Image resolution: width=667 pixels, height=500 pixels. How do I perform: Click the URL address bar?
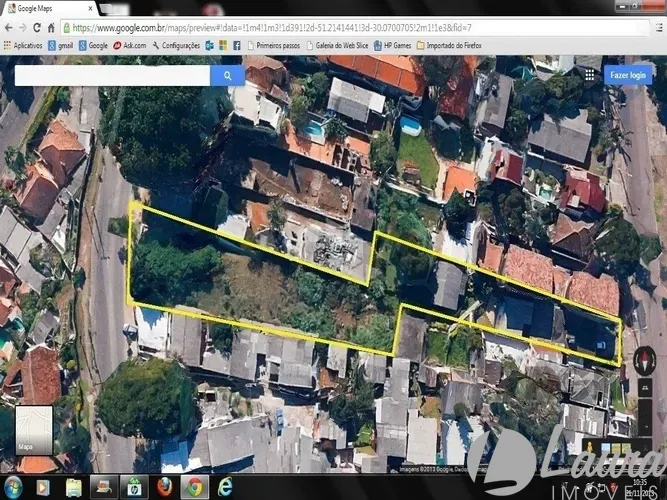click(x=355, y=28)
